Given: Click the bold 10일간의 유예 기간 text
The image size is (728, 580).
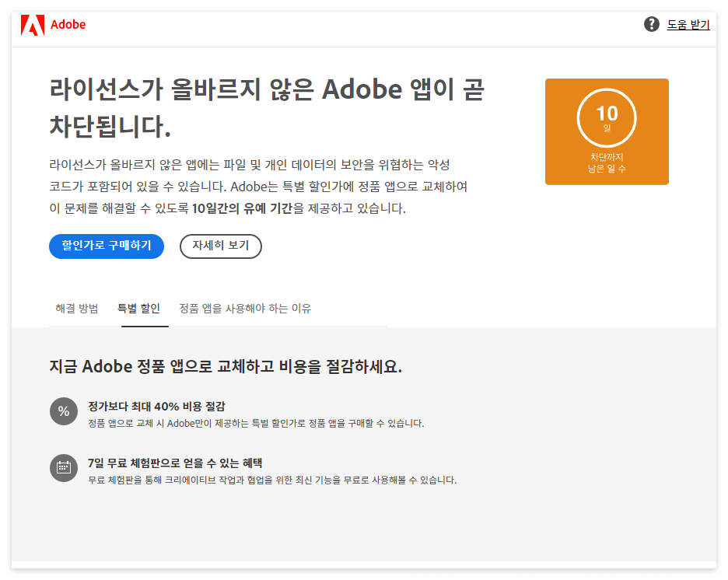Looking at the screenshot, I should coord(242,208).
